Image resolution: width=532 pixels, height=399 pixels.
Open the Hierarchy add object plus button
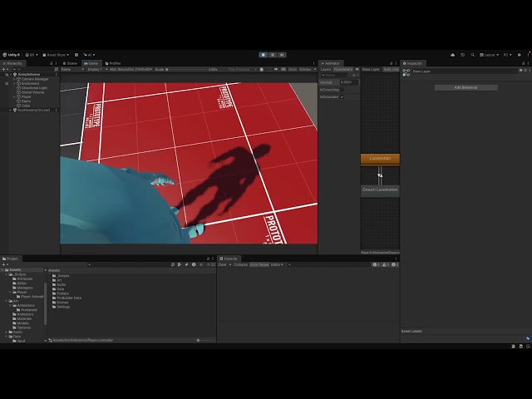coord(5,69)
